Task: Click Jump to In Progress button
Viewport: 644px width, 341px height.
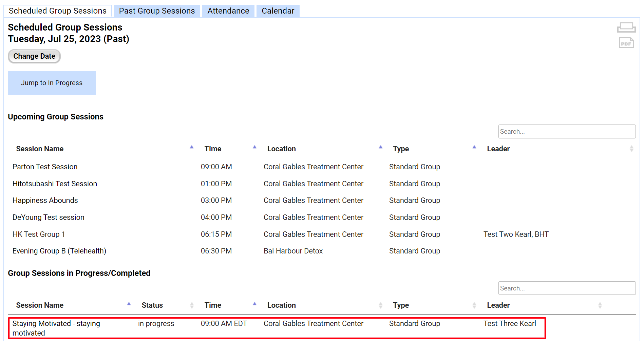Action: click(52, 83)
